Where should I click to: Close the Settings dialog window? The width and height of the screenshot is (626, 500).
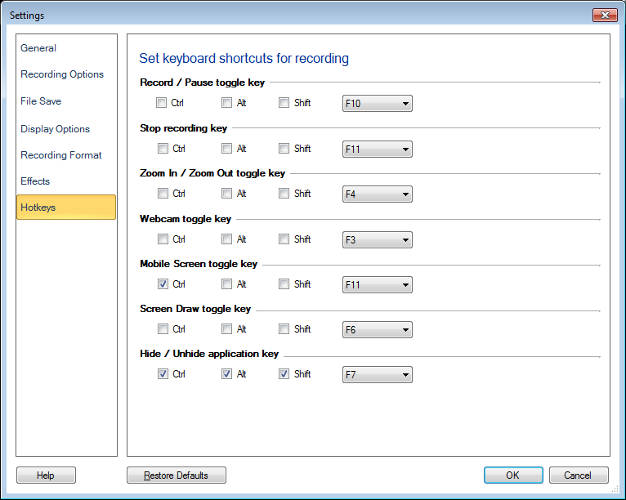point(604,15)
